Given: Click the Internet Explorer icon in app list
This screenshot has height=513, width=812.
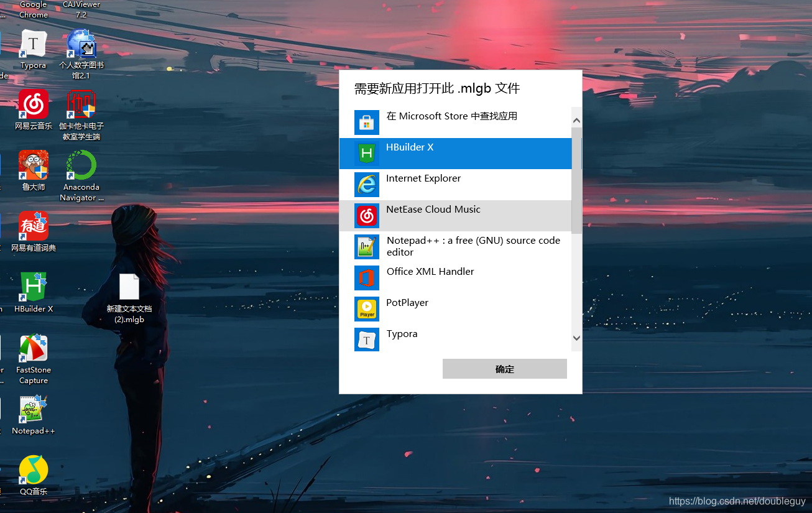Looking at the screenshot, I should (x=367, y=185).
